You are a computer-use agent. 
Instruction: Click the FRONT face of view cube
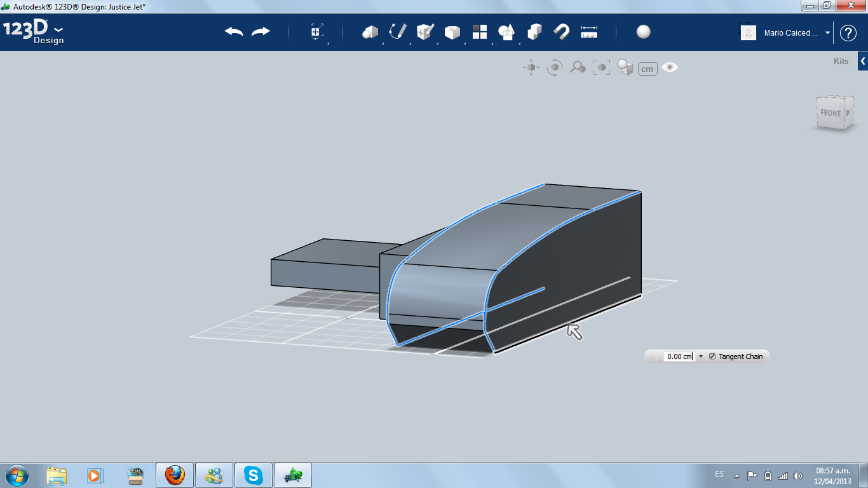pyautogui.click(x=831, y=113)
